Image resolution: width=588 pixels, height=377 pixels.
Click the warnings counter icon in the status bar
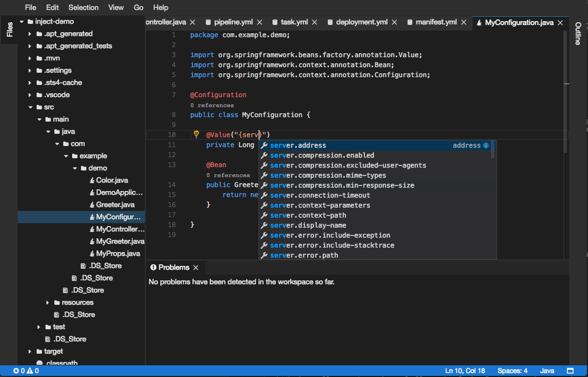pos(31,370)
